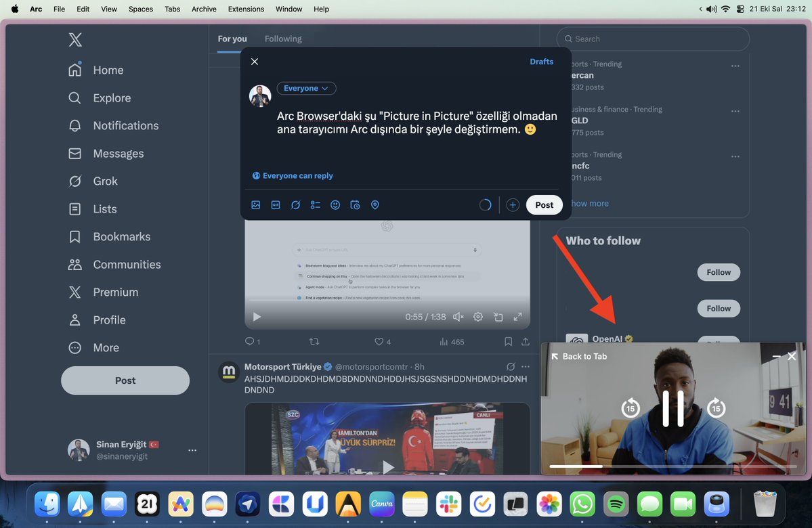The height and width of the screenshot is (528, 812).
Task: Open emoji picker in composer
Action: coord(335,205)
